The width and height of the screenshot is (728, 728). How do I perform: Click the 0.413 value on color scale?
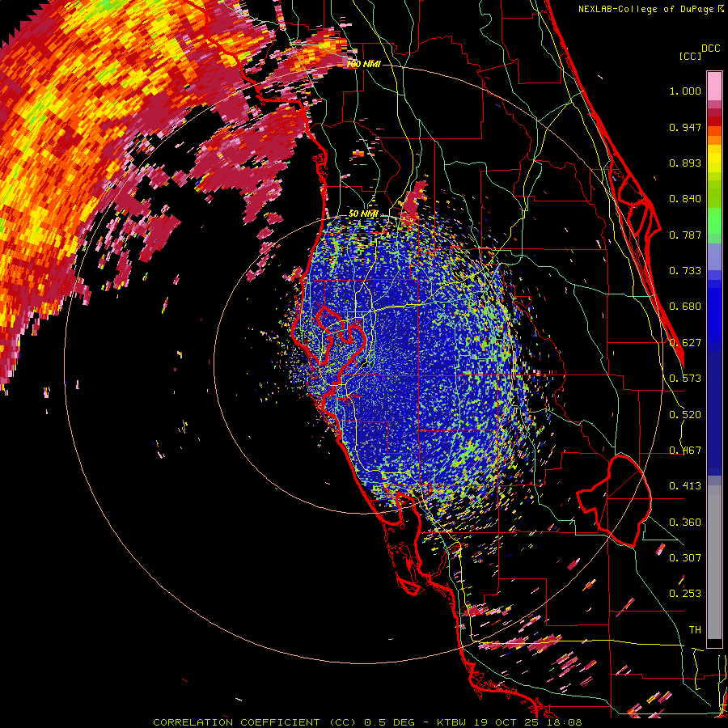point(685,486)
